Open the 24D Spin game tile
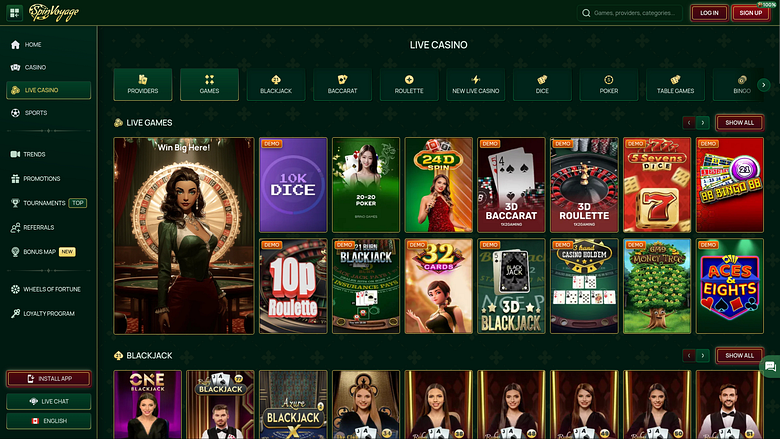This screenshot has height=439, width=780. 438,185
